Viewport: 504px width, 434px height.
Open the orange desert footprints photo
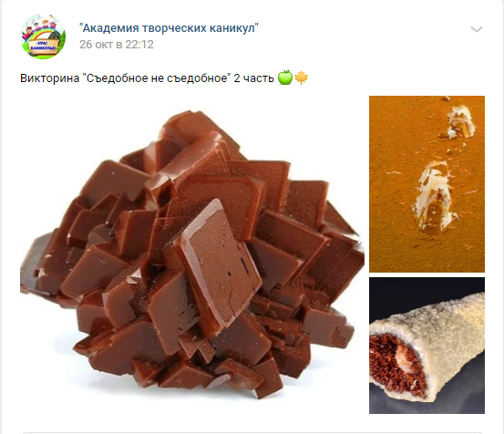coord(427,184)
